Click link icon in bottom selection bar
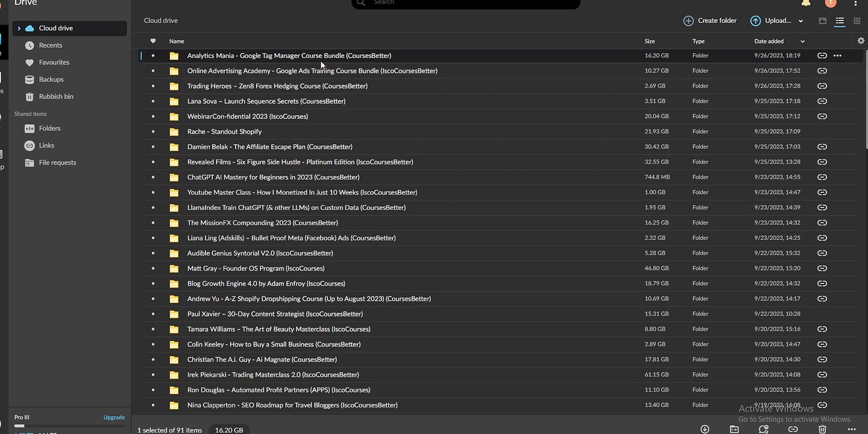This screenshot has width=868, height=434. tap(793, 429)
